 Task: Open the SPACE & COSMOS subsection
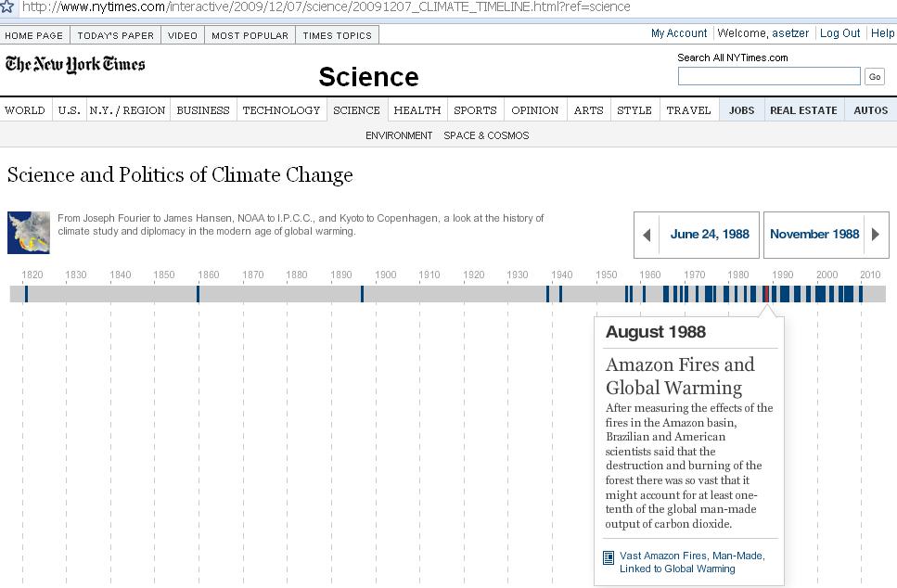[x=486, y=135]
